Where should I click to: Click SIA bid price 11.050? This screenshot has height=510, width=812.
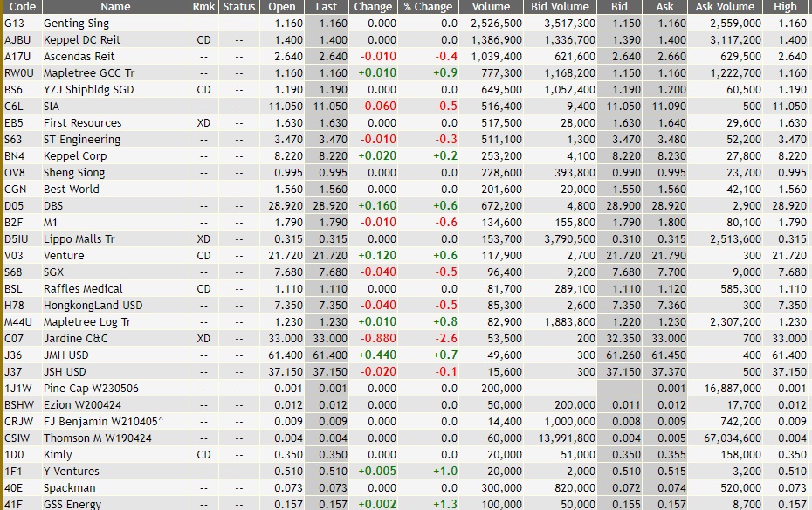[x=623, y=107]
